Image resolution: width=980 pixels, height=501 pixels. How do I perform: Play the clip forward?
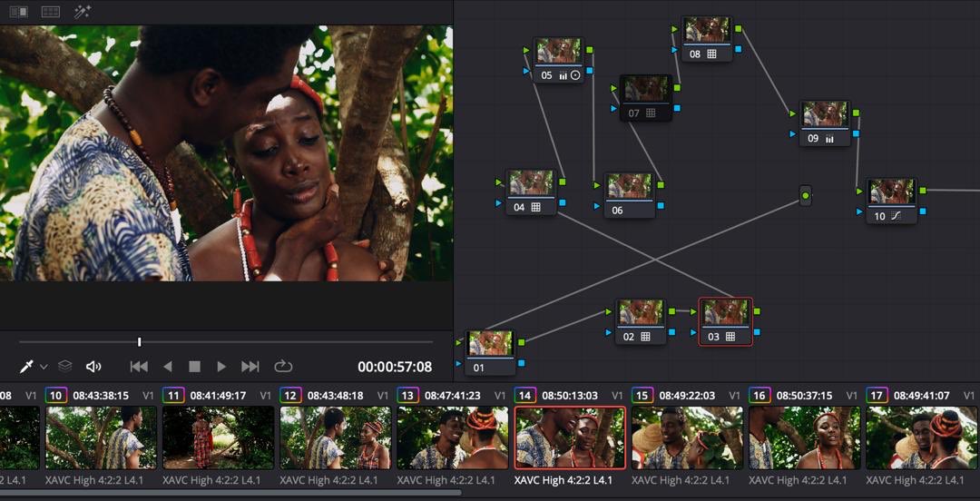tap(221, 367)
